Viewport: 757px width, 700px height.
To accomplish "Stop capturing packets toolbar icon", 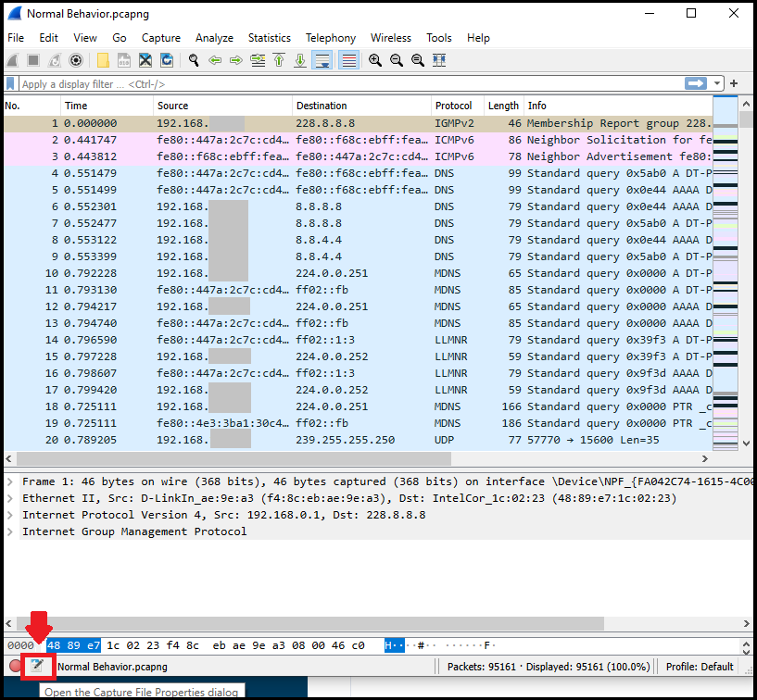I will 33,60.
